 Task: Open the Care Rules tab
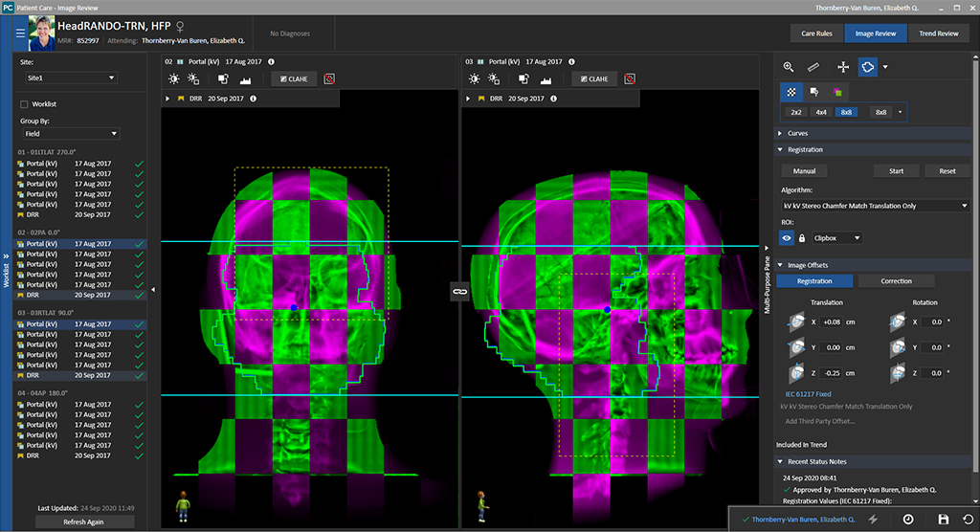pyautogui.click(x=817, y=33)
